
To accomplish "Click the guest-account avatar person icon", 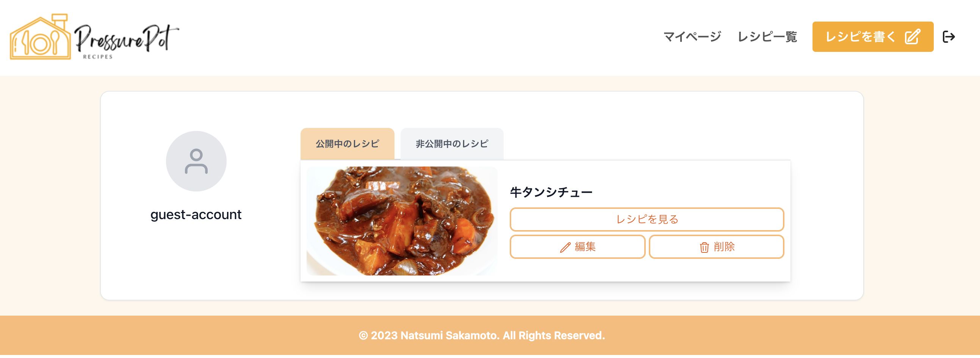I will [x=196, y=162].
